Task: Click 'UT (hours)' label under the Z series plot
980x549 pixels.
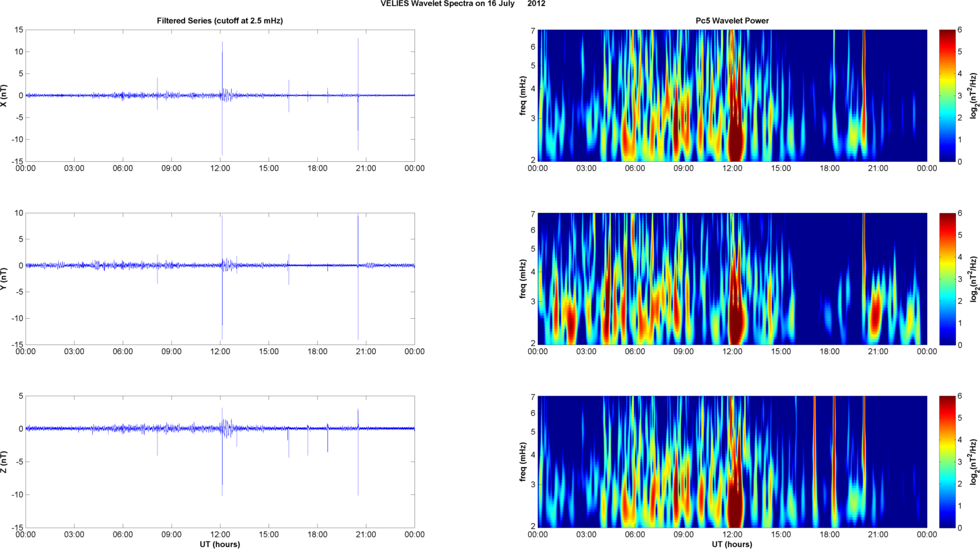Action: [x=219, y=544]
